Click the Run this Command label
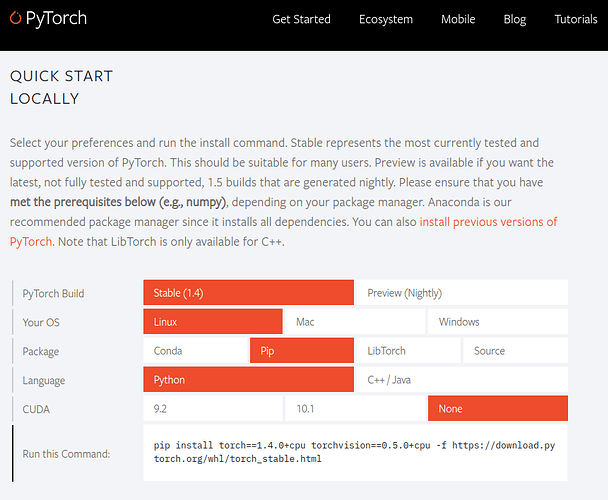 point(66,453)
